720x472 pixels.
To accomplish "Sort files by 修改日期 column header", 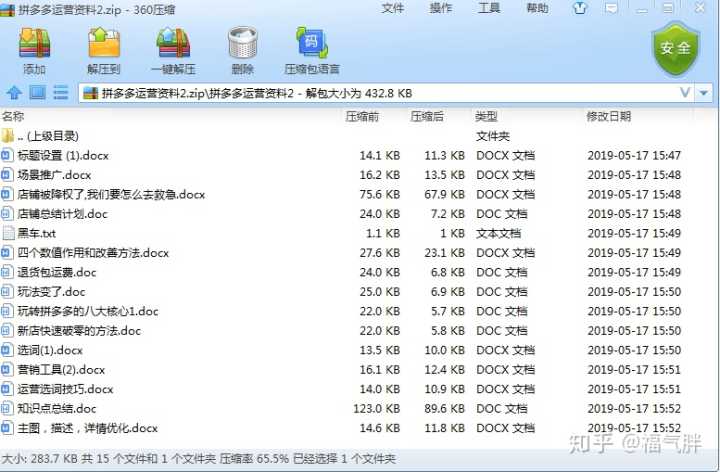I will point(608,116).
